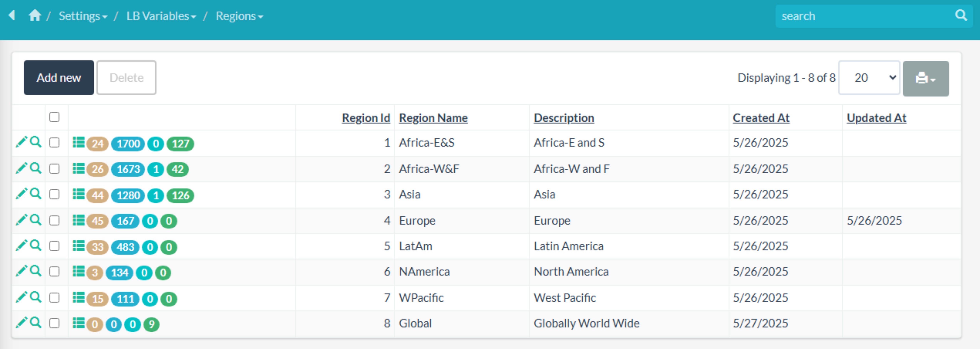Check the NAmerica row checkbox

(x=54, y=272)
